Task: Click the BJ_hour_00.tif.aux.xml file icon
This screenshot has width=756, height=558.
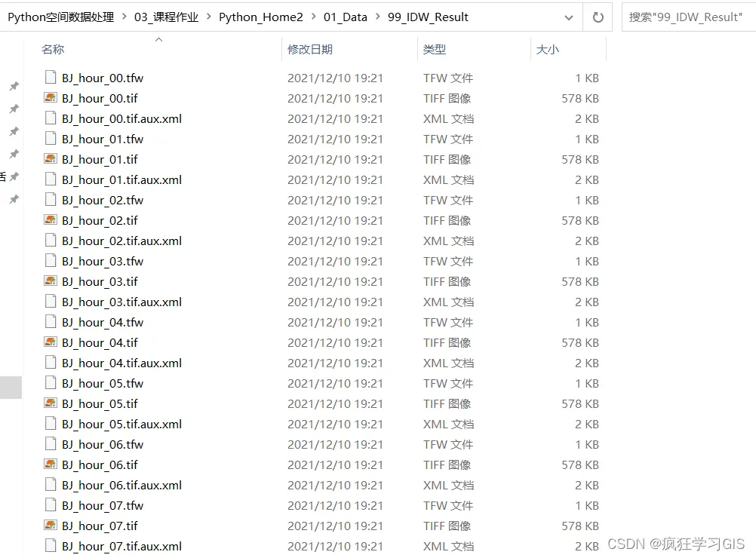Action: click(51, 118)
